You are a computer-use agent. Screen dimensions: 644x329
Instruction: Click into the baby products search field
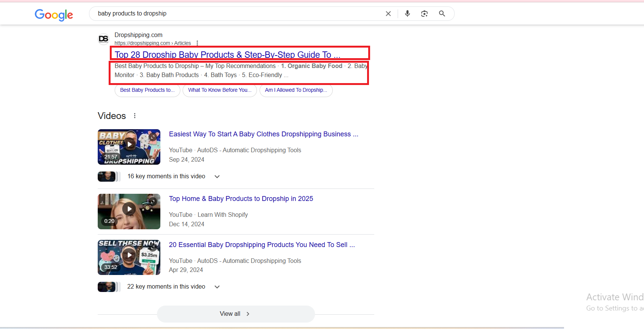click(238, 14)
